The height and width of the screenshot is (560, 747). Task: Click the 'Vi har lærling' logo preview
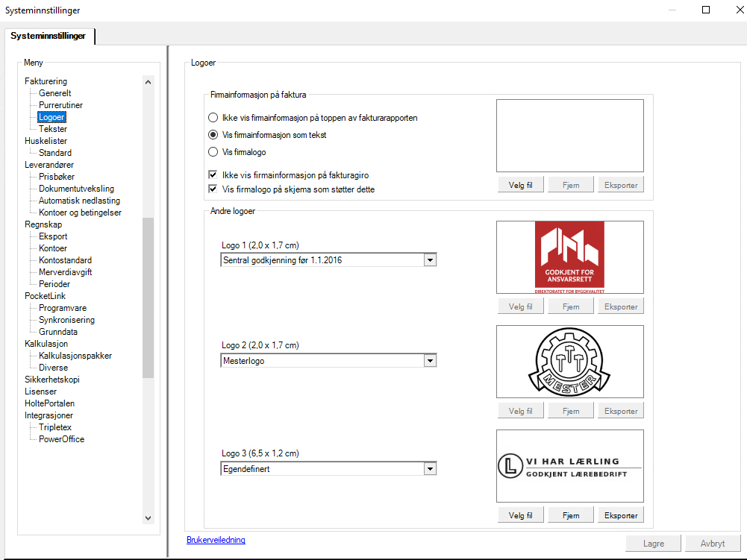click(x=570, y=466)
